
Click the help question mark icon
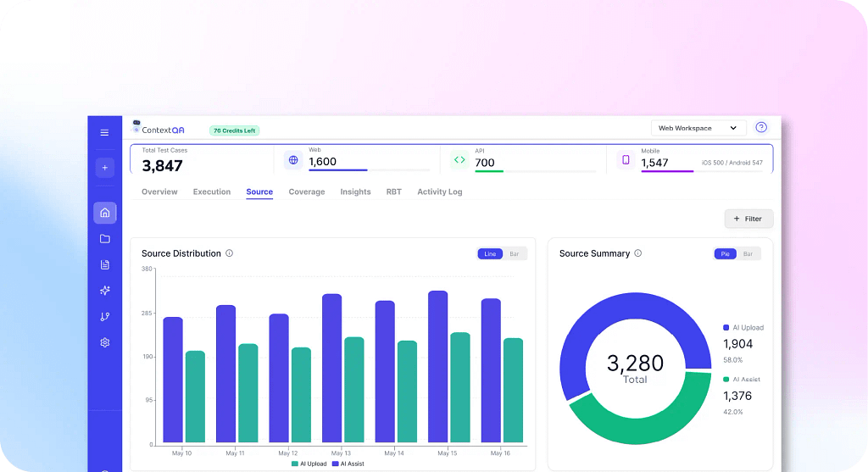(x=760, y=128)
